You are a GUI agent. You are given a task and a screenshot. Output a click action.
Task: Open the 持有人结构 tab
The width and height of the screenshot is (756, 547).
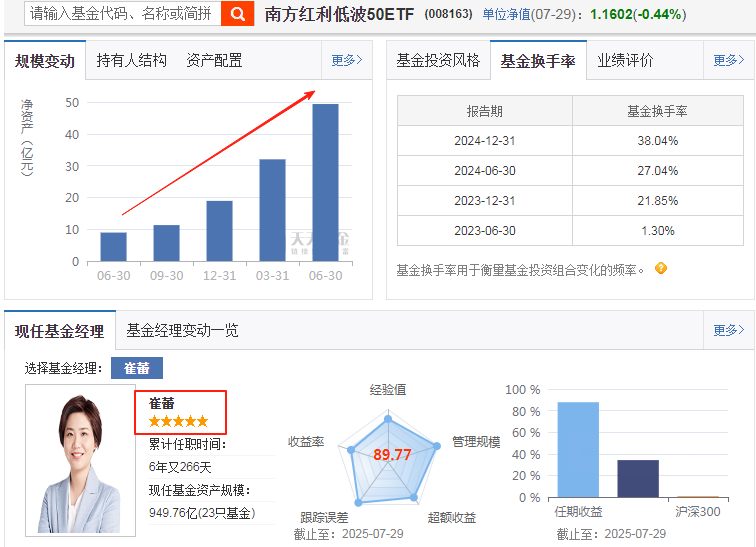[x=132, y=60]
